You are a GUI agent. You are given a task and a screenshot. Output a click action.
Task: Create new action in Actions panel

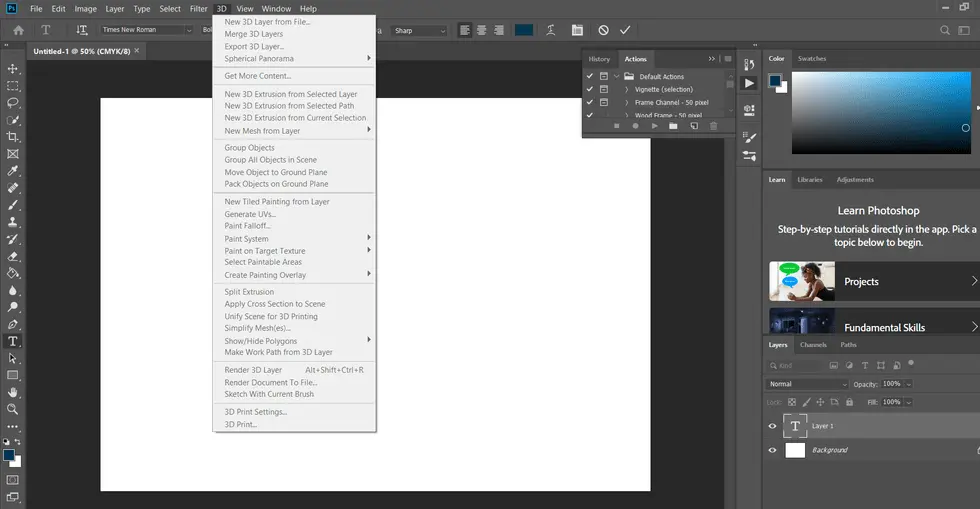point(694,126)
